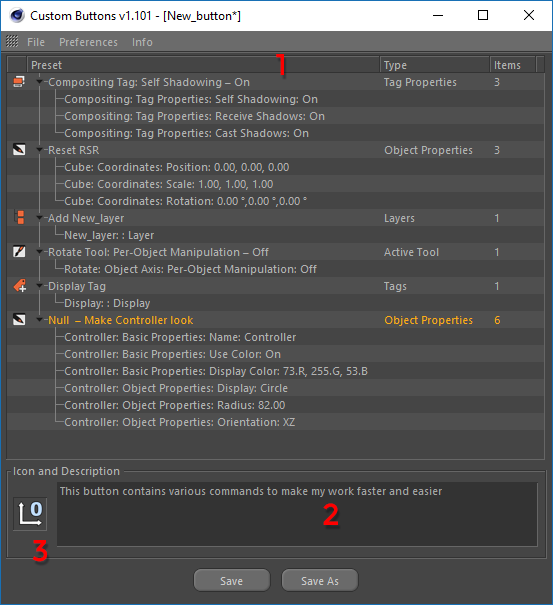Click the Save As button
Viewport: 553px width, 605px height.
(320, 580)
